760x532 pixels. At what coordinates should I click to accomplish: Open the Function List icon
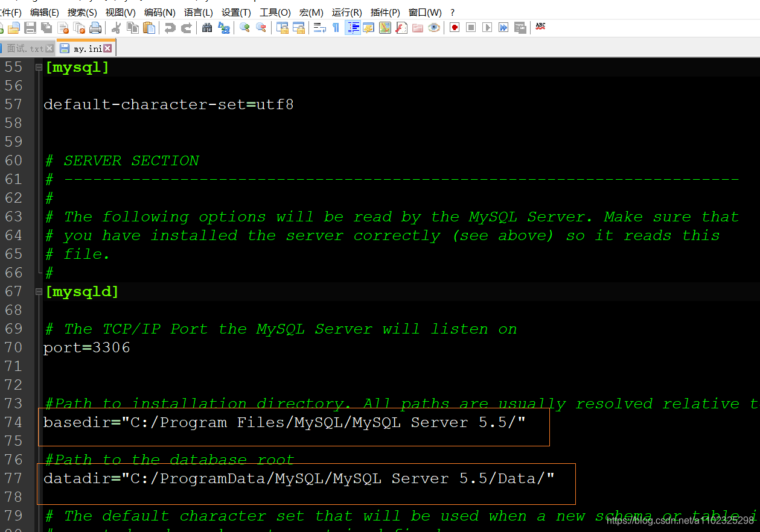point(401,28)
